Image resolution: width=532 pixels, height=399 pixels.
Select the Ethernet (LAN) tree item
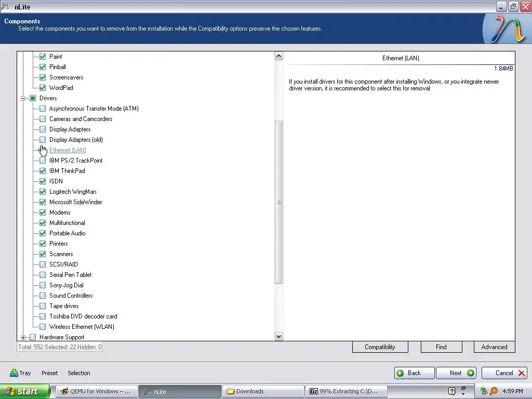(68, 150)
